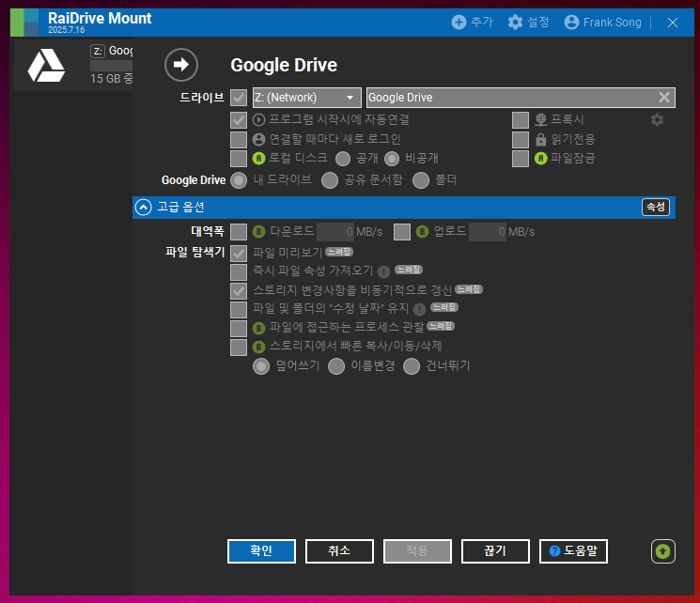Open the Z: (Network) drive letter dropdown
Image resolution: width=700 pixels, height=603 pixels.
tap(307, 98)
